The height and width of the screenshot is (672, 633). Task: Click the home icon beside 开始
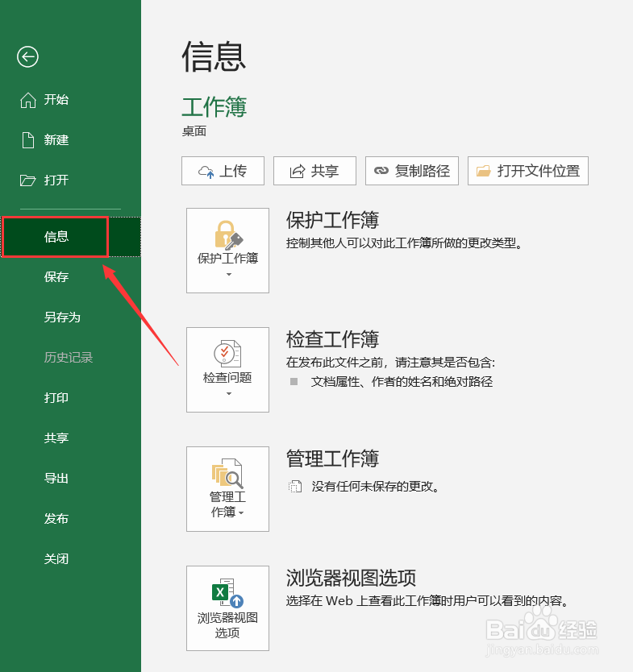[28, 100]
